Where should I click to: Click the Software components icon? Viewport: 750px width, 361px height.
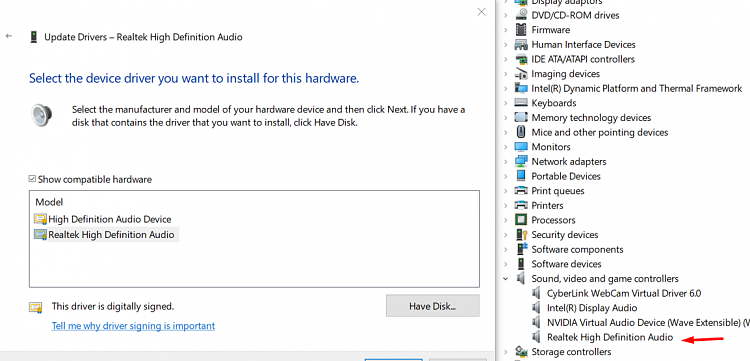click(x=521, y=250)
